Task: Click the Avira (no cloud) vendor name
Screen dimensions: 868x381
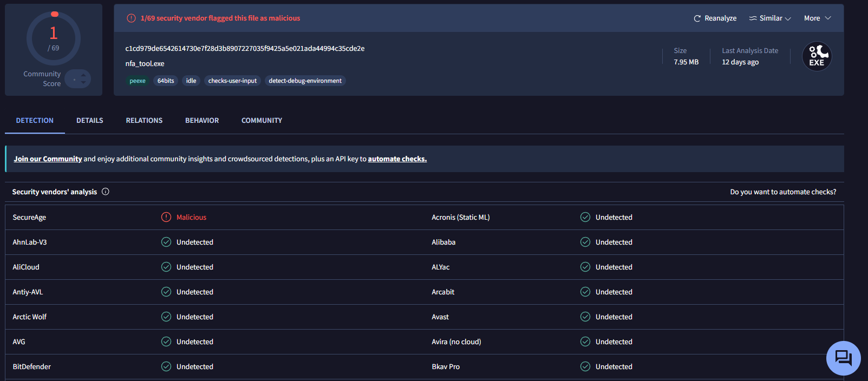Action: (x=456, y=342)
